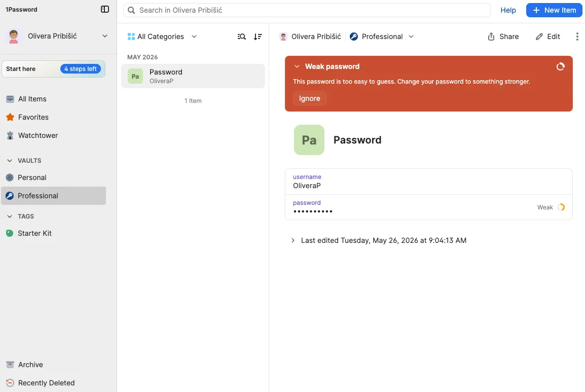Click the Share button label
585x392 pixels.
(x=509, y=37)
